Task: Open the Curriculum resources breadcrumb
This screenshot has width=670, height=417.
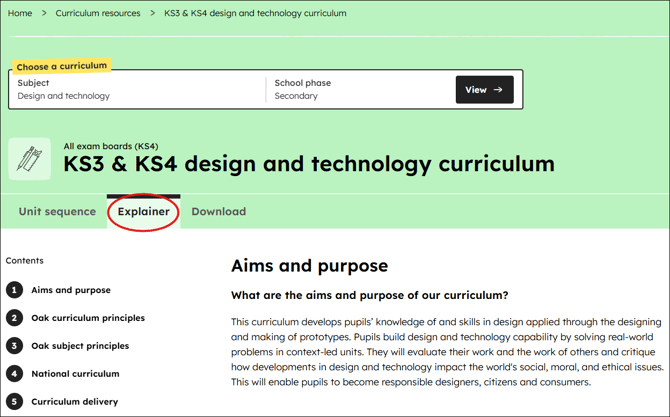Action: point(98,13)
